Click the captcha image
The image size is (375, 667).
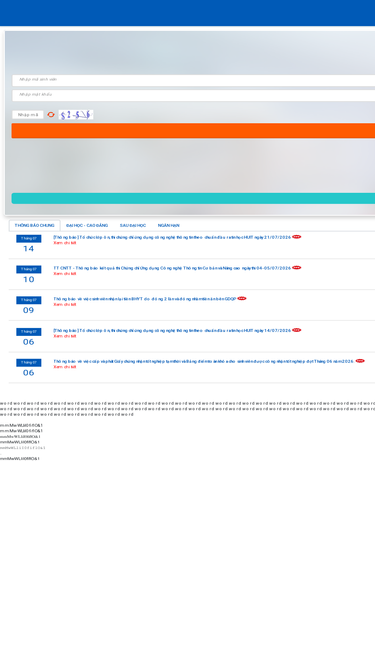[76, 115]
